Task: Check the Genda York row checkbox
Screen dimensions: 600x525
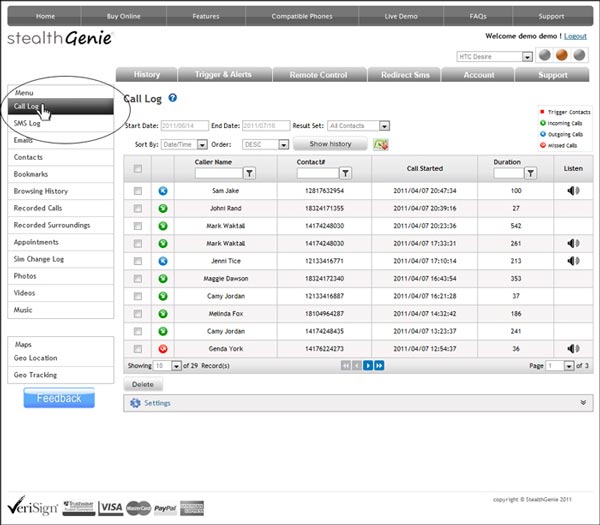Action: pos(138,349)
